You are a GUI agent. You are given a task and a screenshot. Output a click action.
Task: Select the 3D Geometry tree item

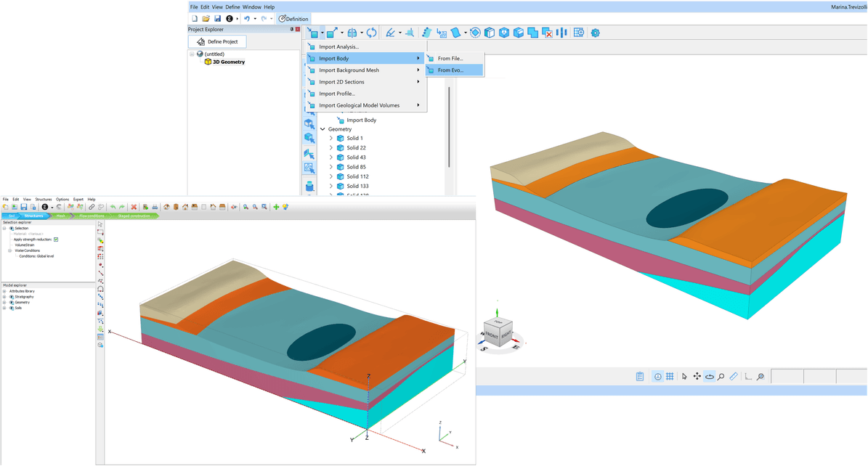(229, 62)
